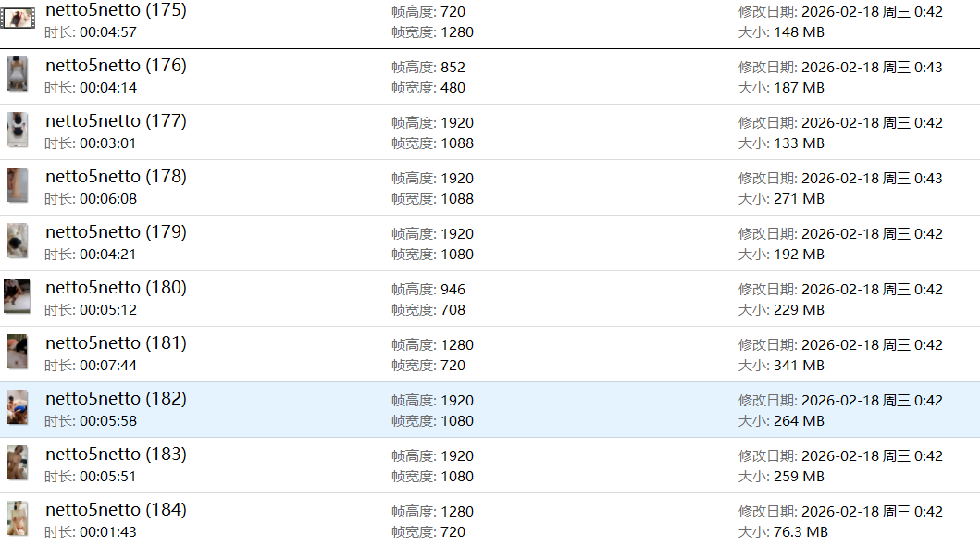
Task: Click the 00:05:58 duration text
Action: 107,421
